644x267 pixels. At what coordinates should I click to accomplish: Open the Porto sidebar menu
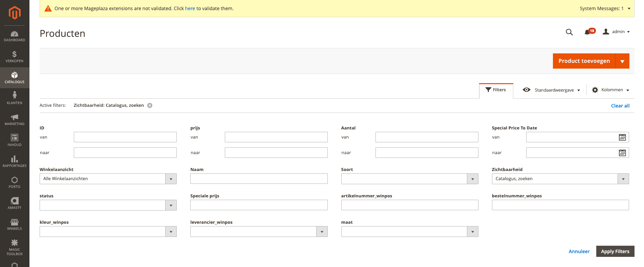(x=15, y=182)
